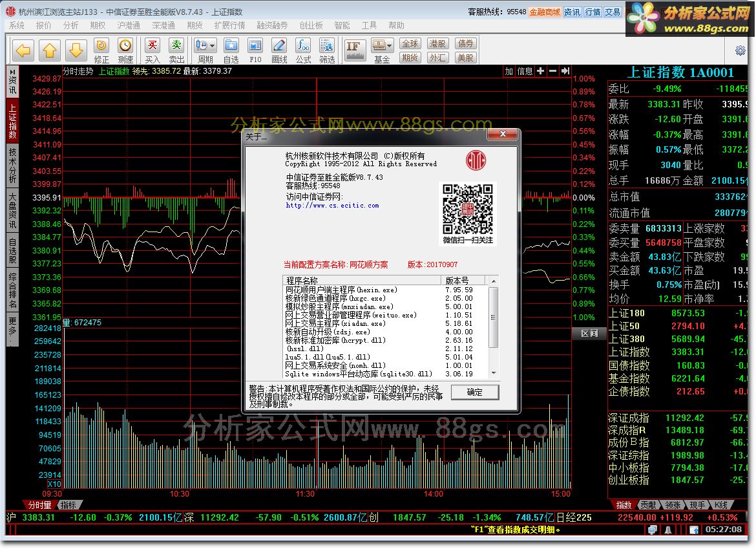This screenshot has width=756, height=549.
Task: Click the minus zoom icon on chart header
Action: [x=553, y=71]
